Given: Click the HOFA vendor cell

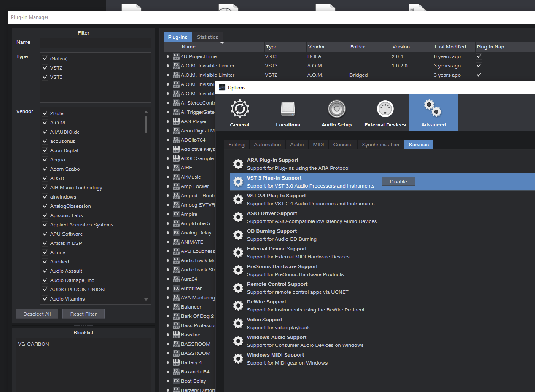Looking at the screenshot, I should 315,56.
